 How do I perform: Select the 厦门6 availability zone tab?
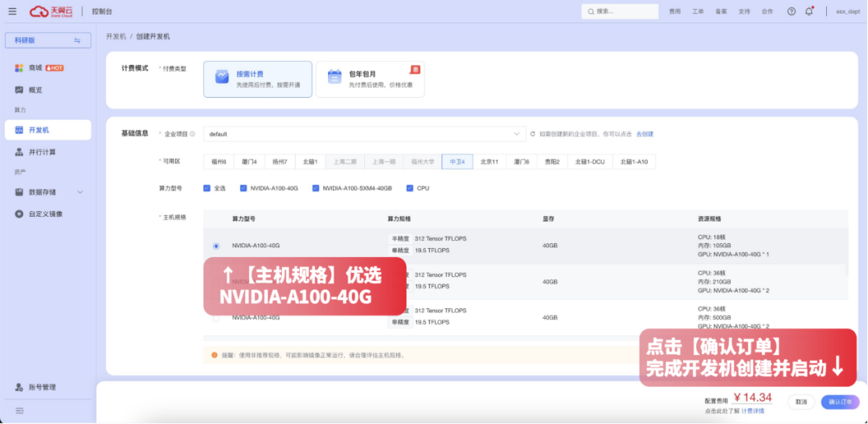(522, 162)
